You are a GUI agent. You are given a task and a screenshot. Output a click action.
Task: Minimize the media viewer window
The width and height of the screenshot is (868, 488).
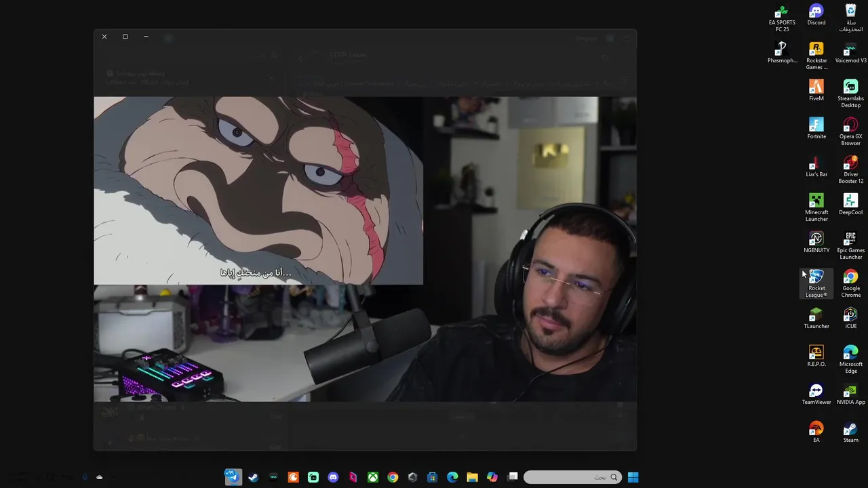[x=146, y=37]
